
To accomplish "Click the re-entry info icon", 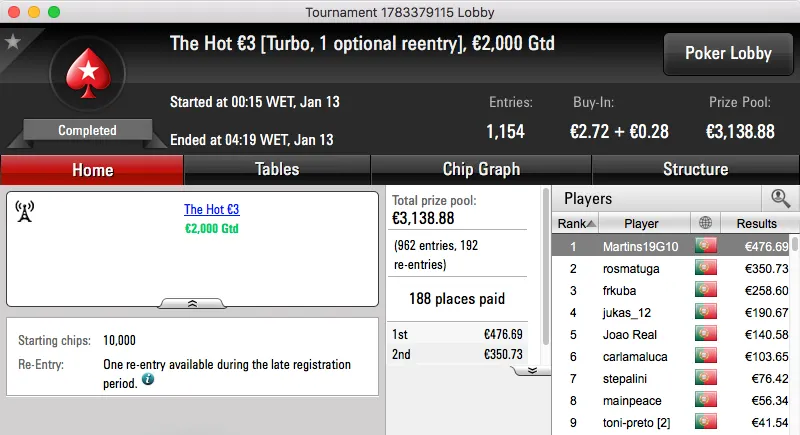I will click(x=148, y=381).
